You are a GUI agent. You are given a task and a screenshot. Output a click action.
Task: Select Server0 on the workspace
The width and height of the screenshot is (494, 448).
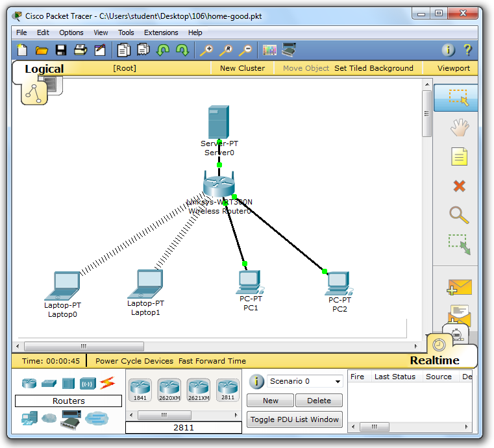(x=219, y=122)
